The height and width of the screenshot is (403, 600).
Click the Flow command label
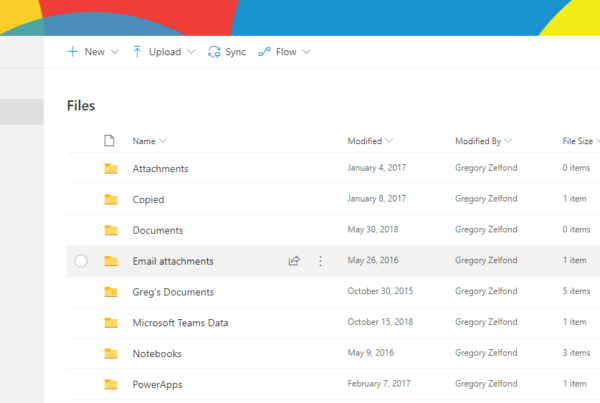tap(286, 52)
